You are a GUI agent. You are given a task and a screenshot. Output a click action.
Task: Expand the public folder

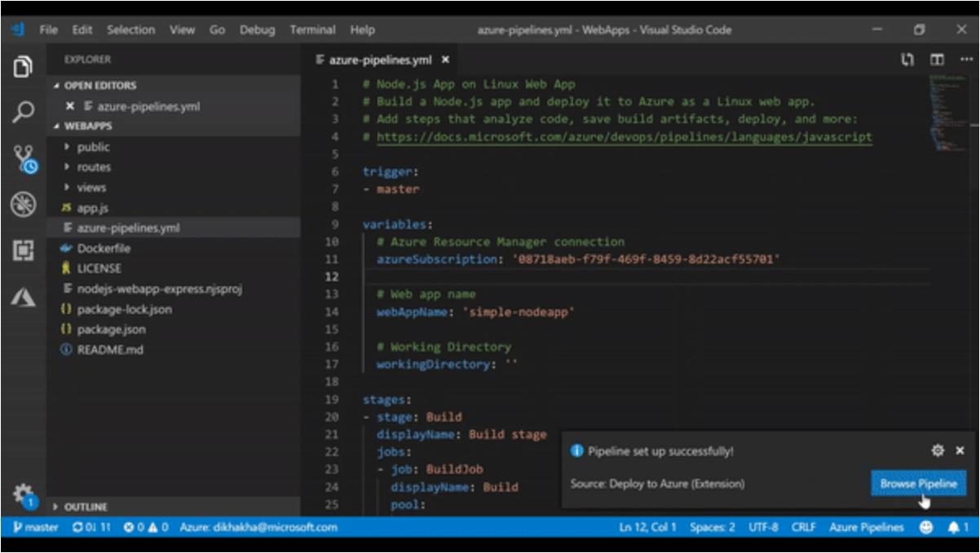tap(94, 147)
